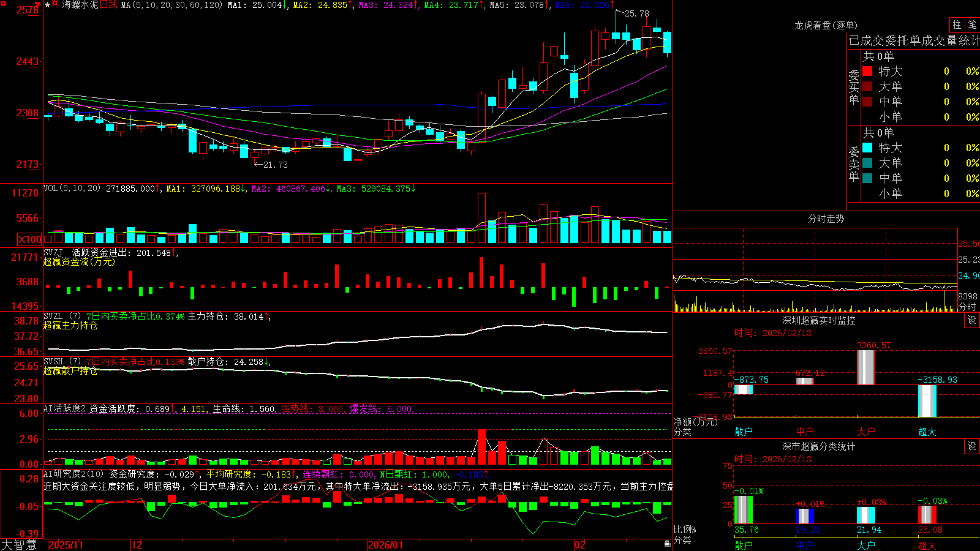This screenshot has width=980, height=551.
Task: Click the 超赢资金流(万元) label
Action: (x=79, y=262)
